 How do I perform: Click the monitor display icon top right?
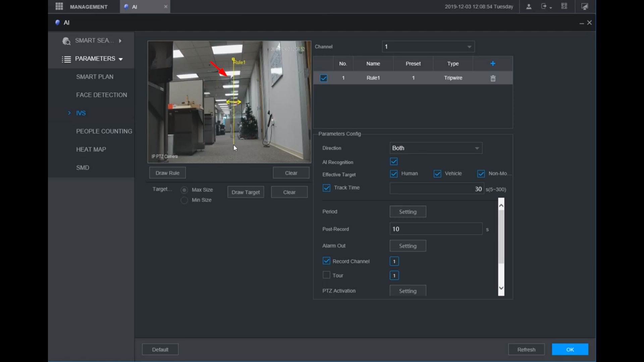[x=585, y=6]
